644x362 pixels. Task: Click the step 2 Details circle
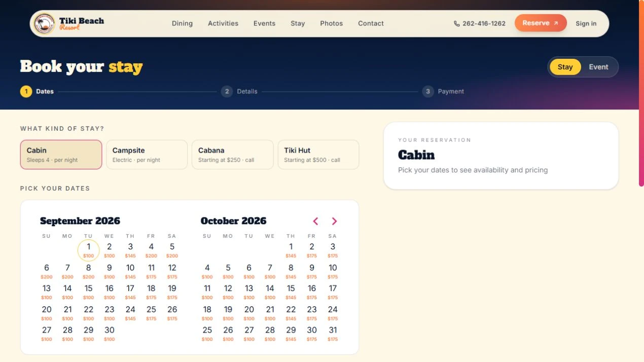pyautogui.click(x=227, y=92)
